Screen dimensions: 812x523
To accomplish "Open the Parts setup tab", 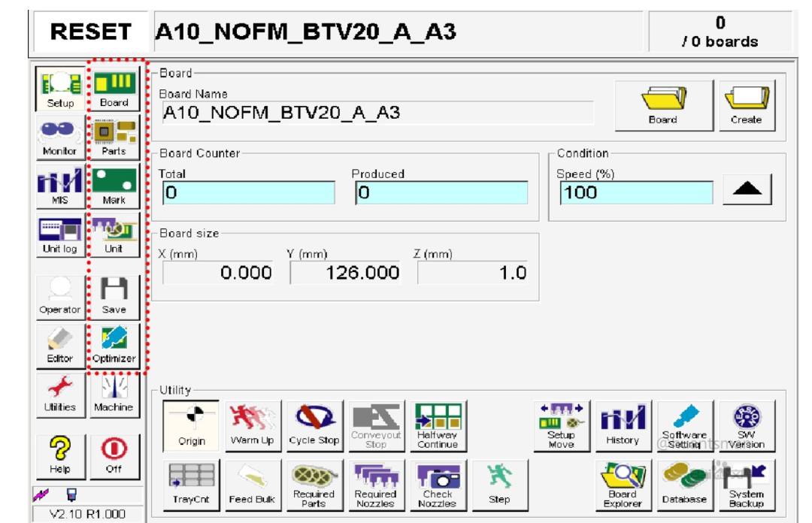I will click(114, 137).
